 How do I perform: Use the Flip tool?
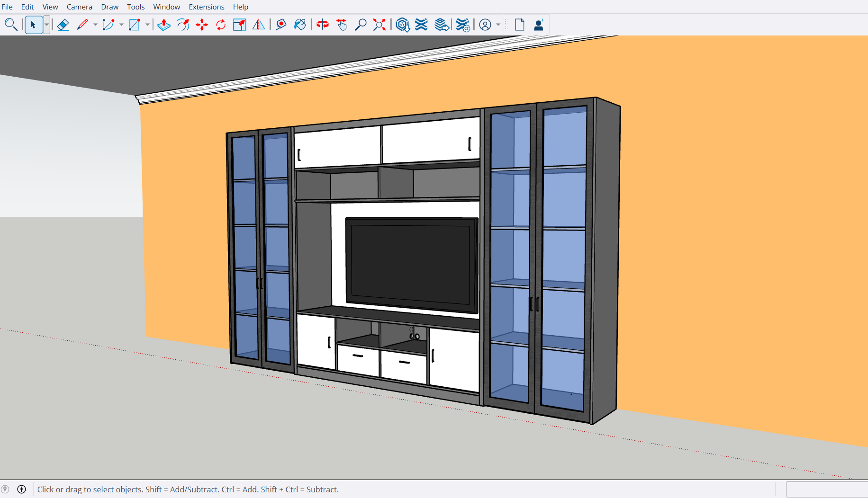(x=258, y=25)
